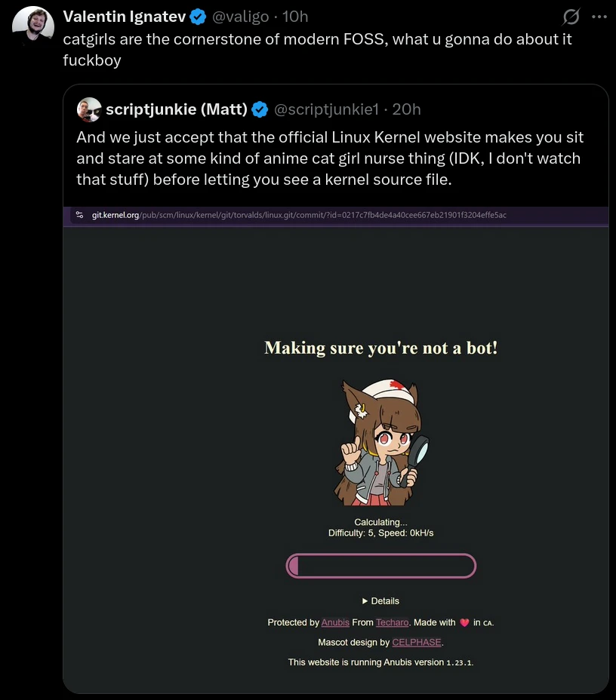Open the three-dot more options menu

pos(599,17)
